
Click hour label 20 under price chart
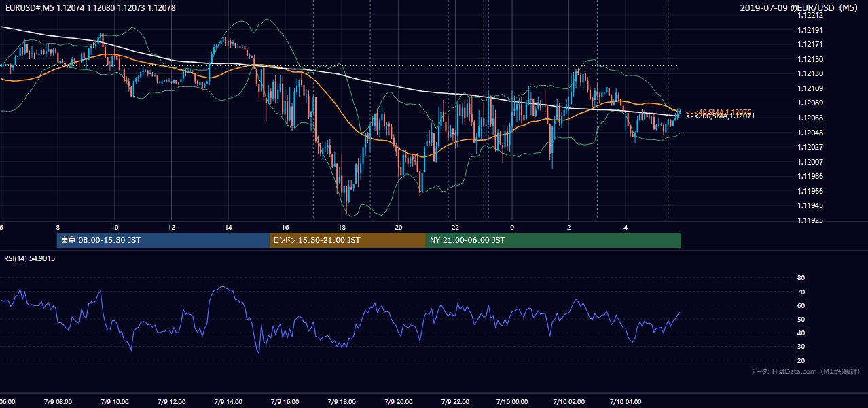point(399,227)
